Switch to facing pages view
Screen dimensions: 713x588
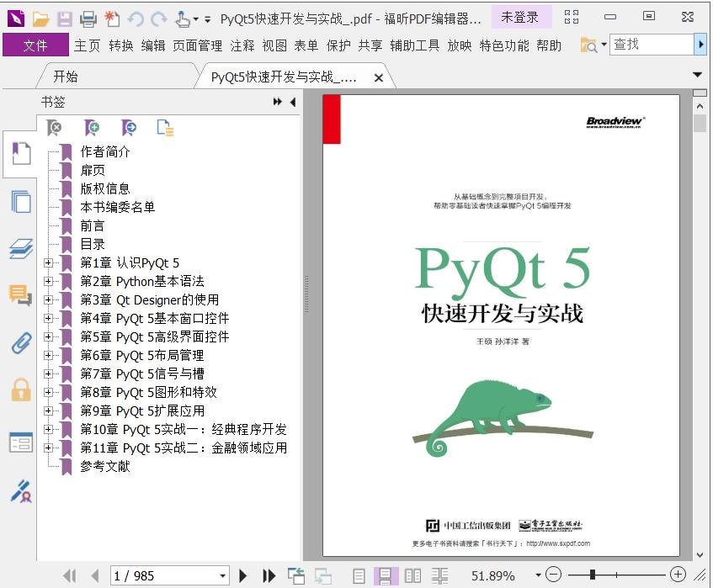point(412,576)
